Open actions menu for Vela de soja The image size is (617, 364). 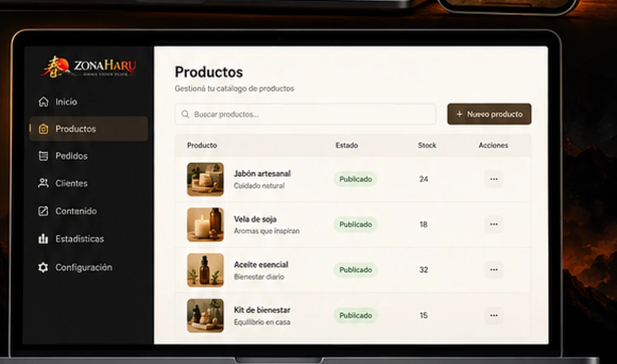pos(494,224)
